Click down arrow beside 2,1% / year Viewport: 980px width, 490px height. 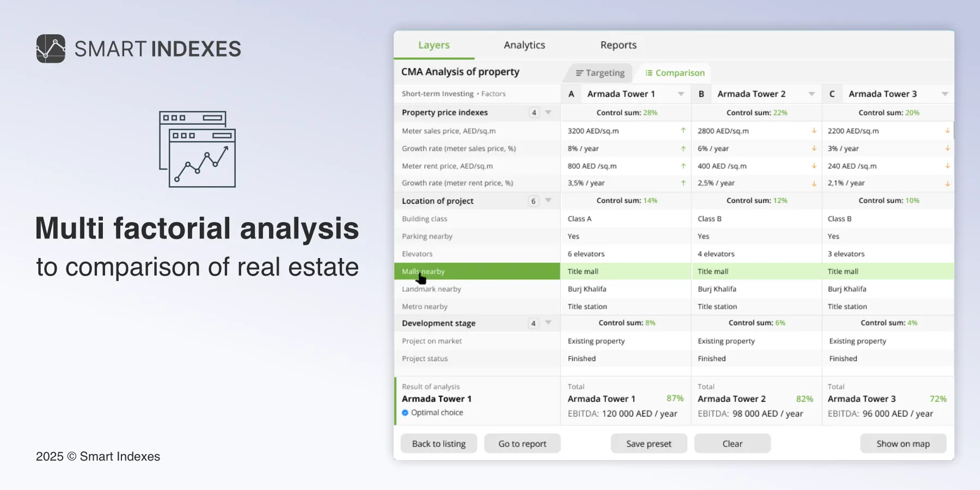[947, 183]
